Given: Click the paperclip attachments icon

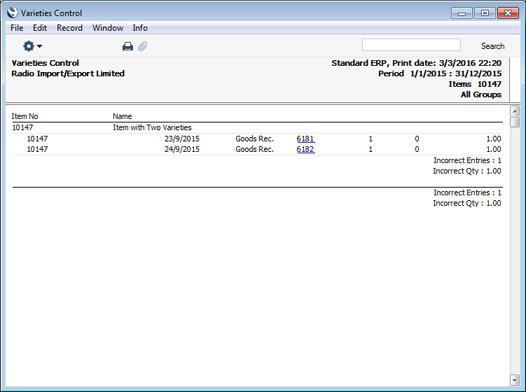Looking at the screenshot, I should pos(143,46).
